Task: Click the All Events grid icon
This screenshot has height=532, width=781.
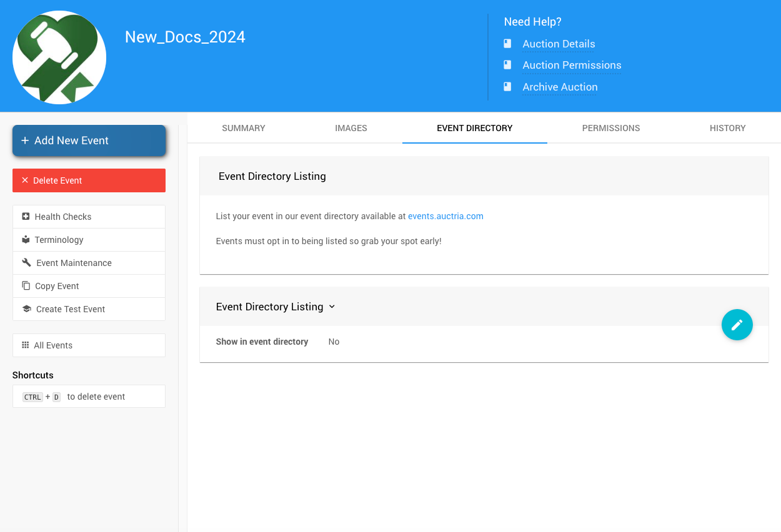Action: click(x=26, y=345)
